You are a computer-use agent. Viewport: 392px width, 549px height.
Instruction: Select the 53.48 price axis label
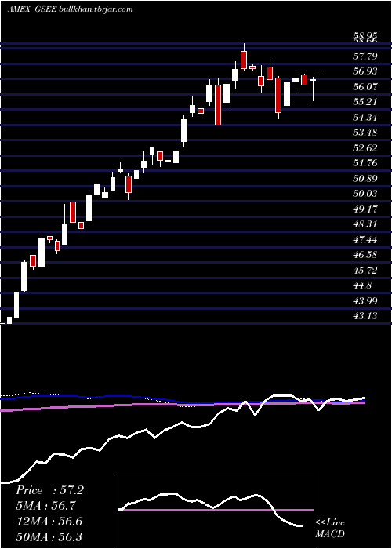pyautogui.click(x=365, y=133)
